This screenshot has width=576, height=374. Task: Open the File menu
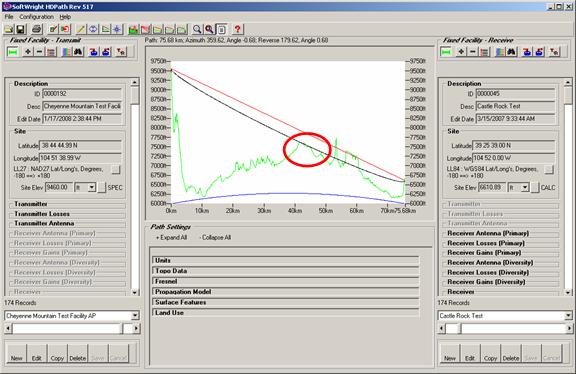point(9,17)
